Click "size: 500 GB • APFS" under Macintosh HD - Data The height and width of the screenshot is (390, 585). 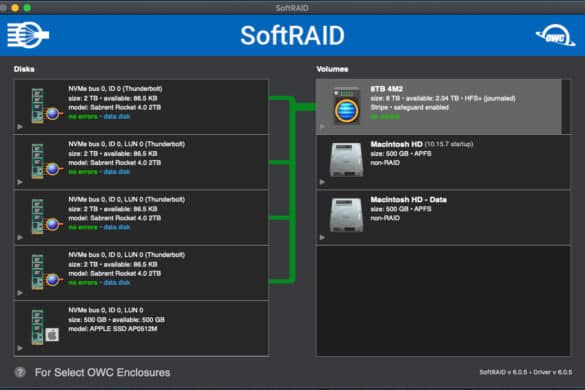coord(401,209)
